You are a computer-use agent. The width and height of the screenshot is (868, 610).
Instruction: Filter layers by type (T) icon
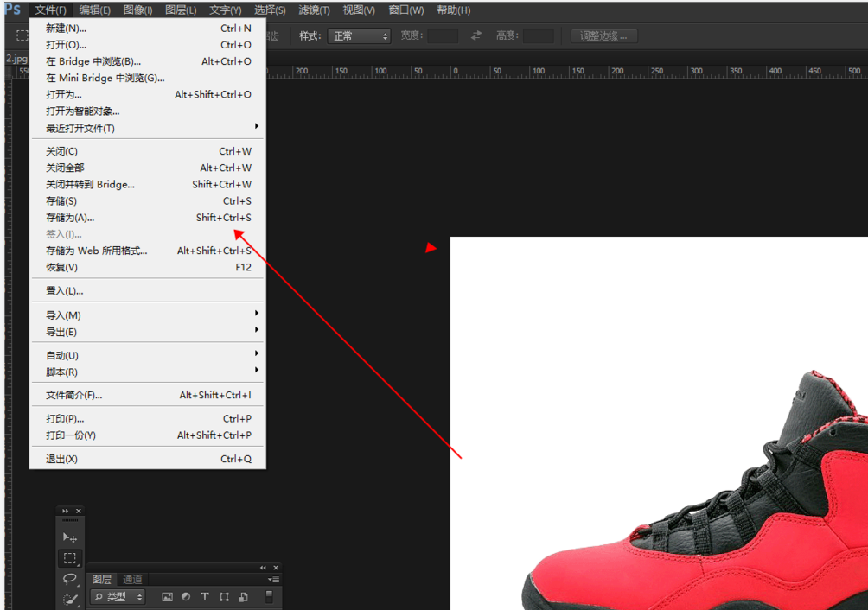(x=205, y=597)
